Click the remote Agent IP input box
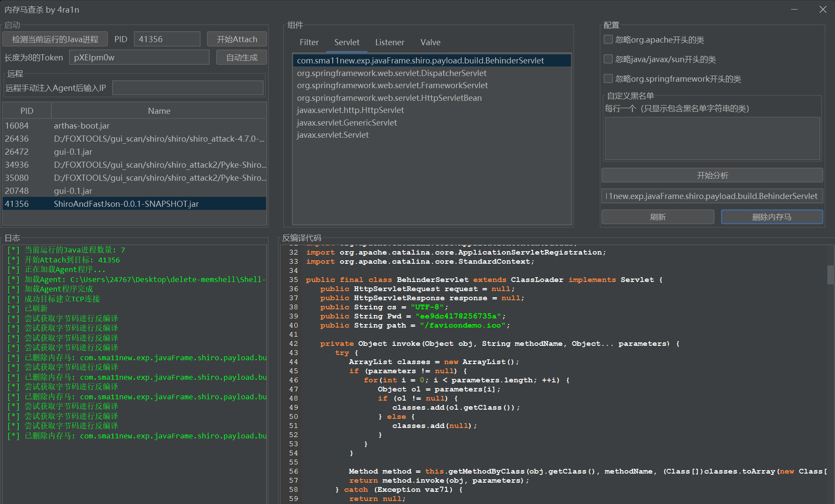 [188, 88]
